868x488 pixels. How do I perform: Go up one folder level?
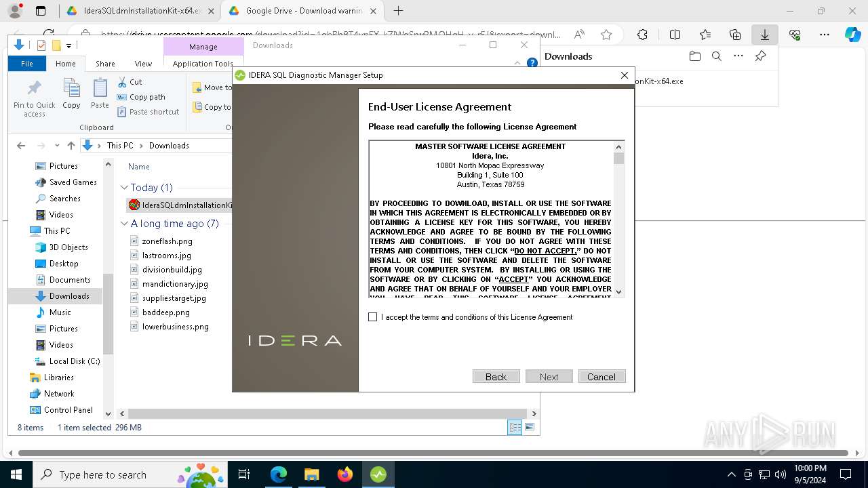[71, 146]
